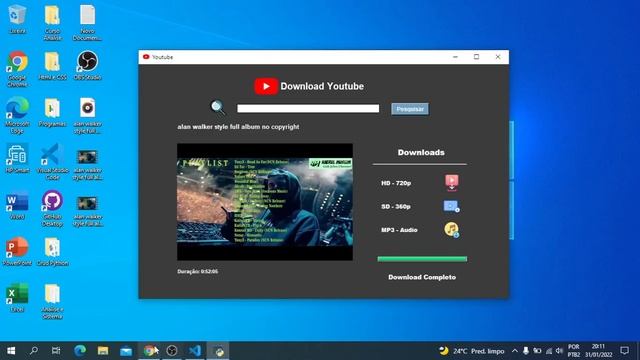Switch to Chrome in the taskbar
The height and width of the screenshot is (360, 640).
pos(149,351)
